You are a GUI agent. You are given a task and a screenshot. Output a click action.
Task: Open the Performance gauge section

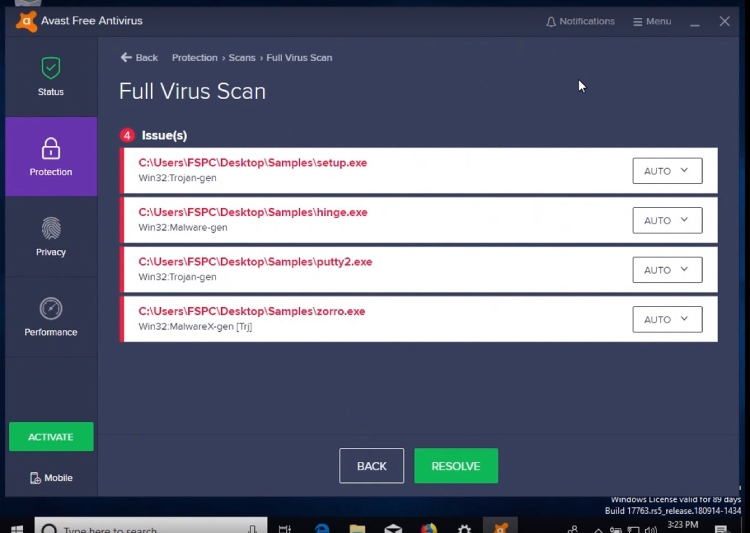[x=51, y=317]
